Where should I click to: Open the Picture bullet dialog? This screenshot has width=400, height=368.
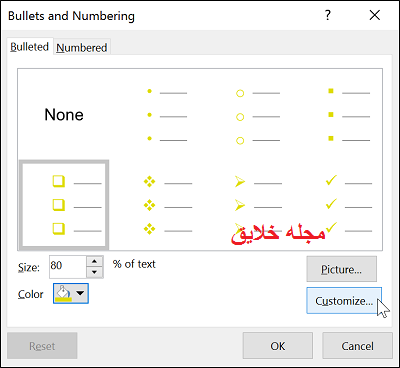(x=342, y=269)
